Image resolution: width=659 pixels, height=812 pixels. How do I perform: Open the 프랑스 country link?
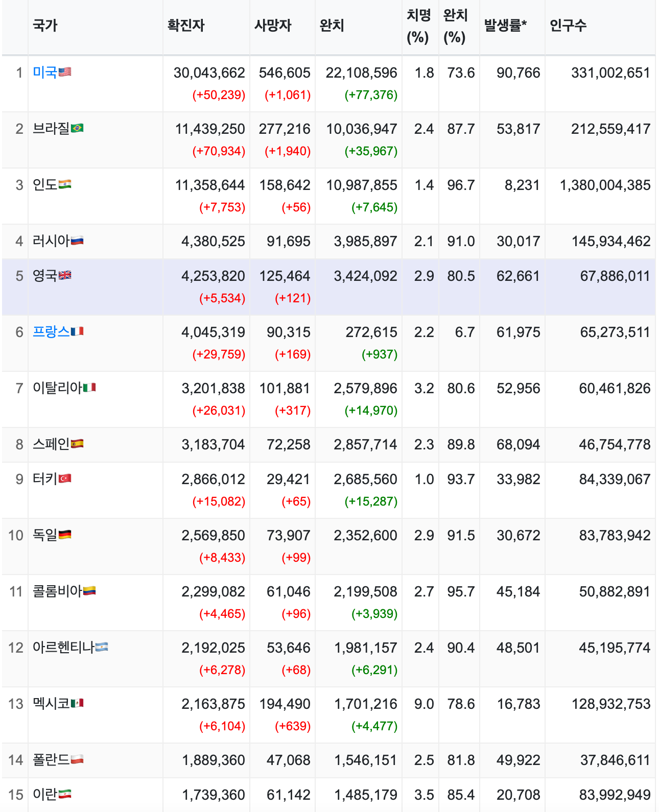(x=51, y=331)
